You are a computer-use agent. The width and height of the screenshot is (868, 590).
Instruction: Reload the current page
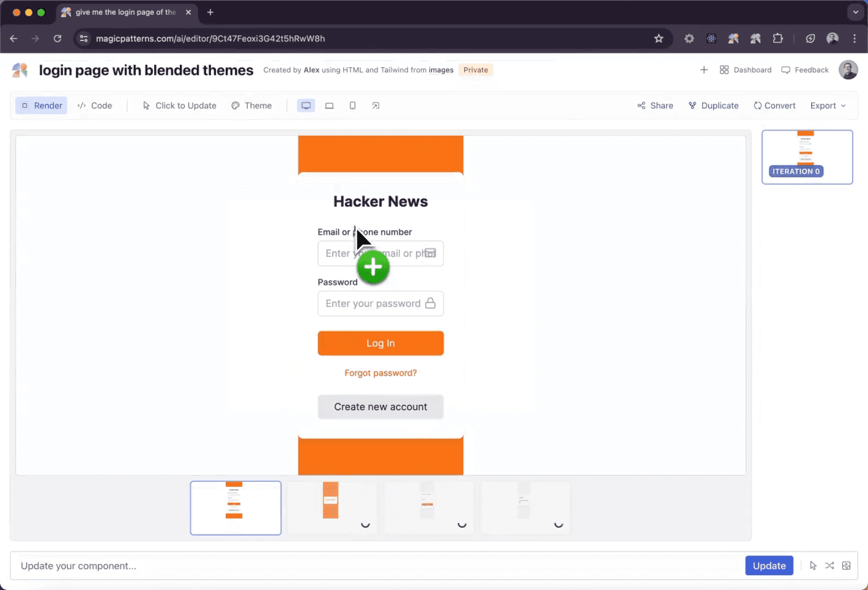[x=57, y=38]
